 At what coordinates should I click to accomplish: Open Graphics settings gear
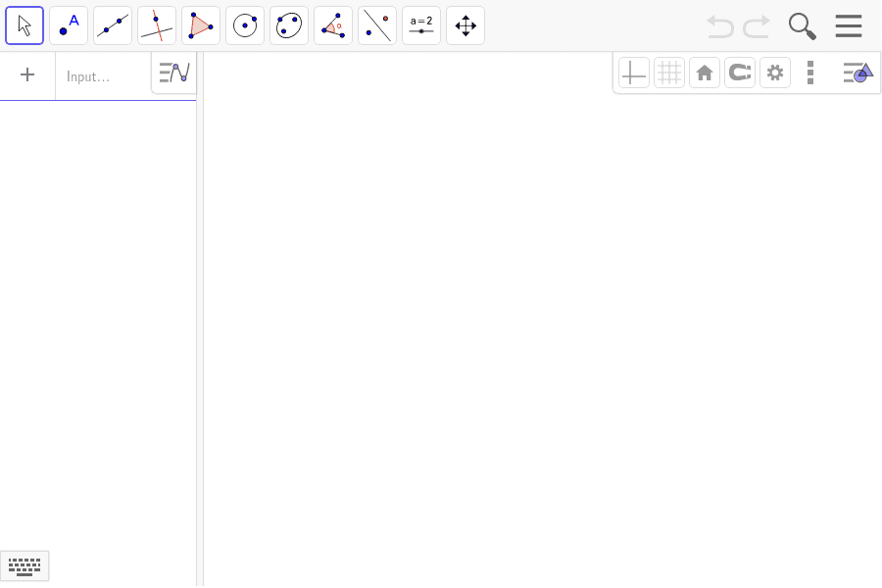pos(775,73)
